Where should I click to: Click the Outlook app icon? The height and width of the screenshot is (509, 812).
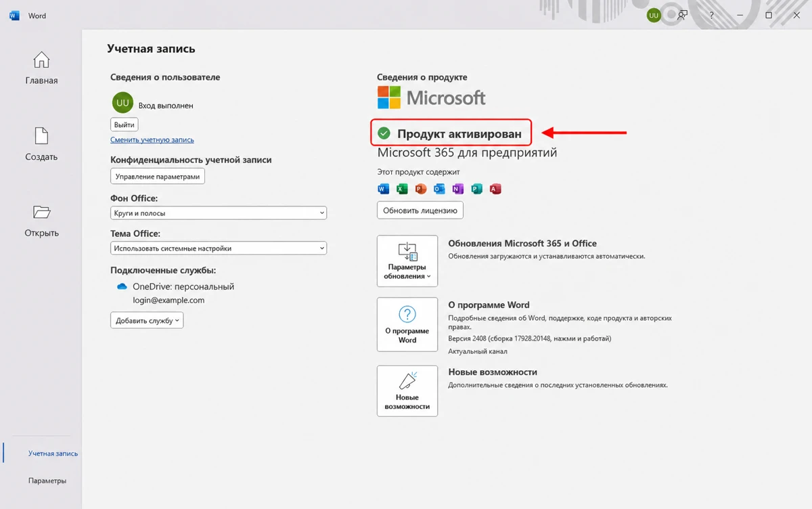click(438, 189)
